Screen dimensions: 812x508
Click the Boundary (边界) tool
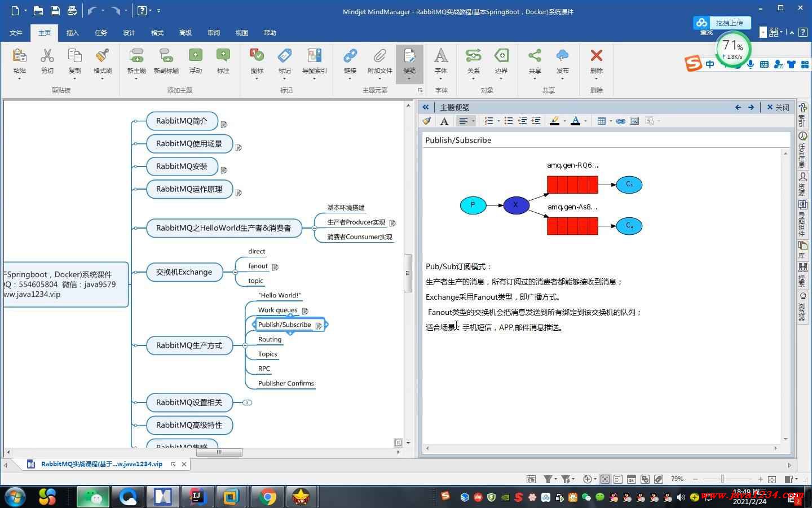pos(501,56)
